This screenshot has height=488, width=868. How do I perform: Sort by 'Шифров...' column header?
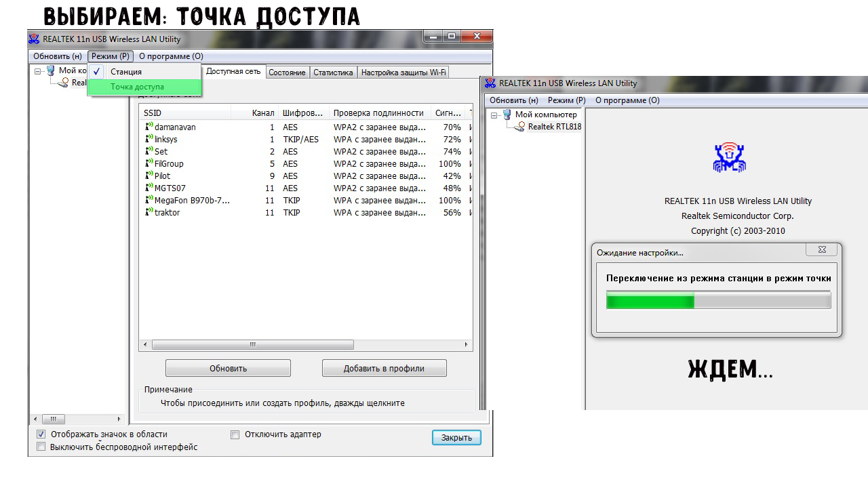[x=304, y=113]
